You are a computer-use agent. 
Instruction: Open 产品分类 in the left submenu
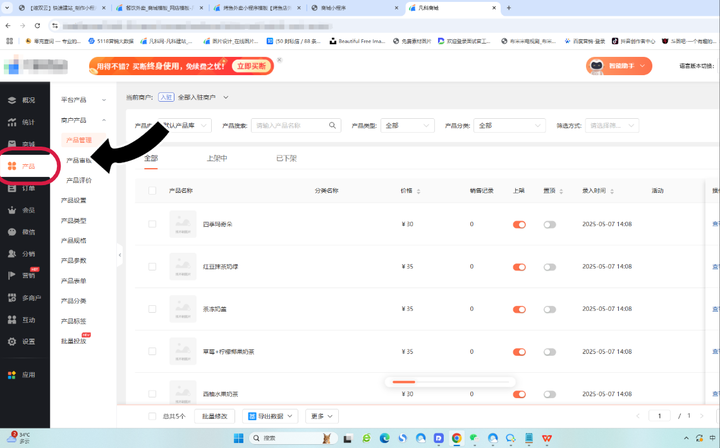pos(73,301)
